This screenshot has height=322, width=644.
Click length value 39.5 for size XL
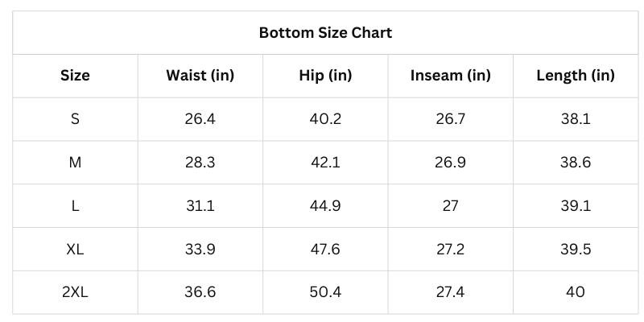click(x=576, y=250)
